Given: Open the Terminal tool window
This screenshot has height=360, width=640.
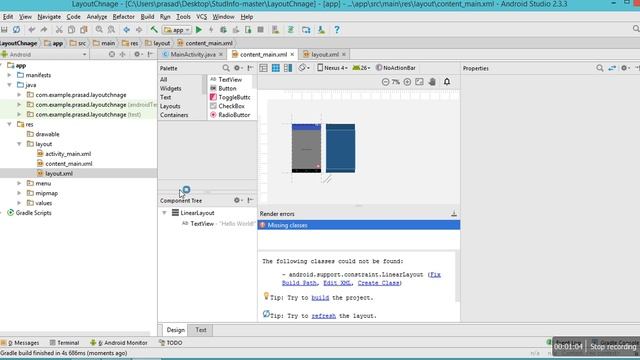Looking at the screenshot, I should click(x=64, y=343).
